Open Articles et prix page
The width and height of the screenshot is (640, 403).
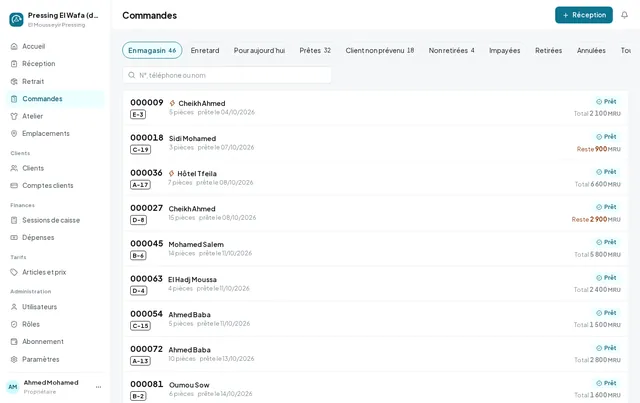pyautogui.click(x=55, y=272)
